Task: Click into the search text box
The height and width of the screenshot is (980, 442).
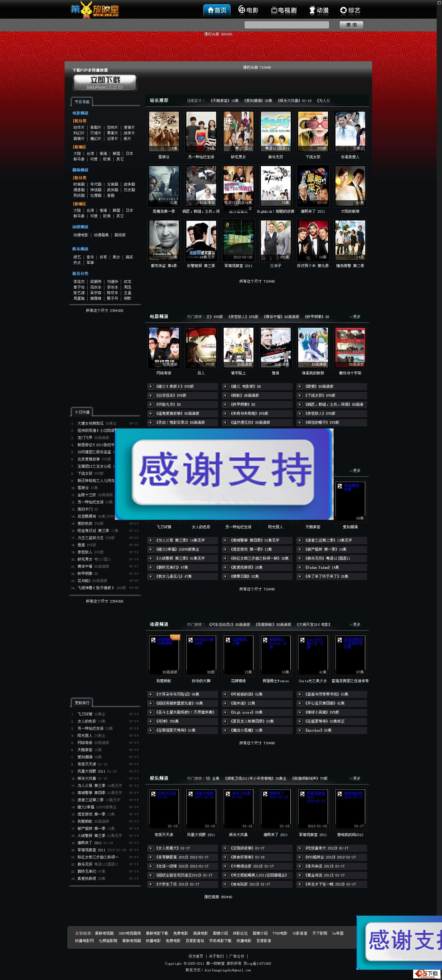Action: tap(287, 25)
